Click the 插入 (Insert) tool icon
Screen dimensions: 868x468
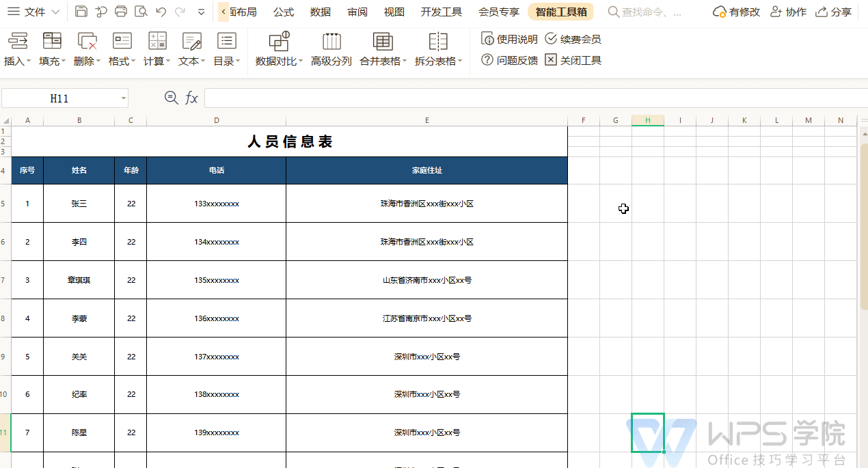coord(17,41)
